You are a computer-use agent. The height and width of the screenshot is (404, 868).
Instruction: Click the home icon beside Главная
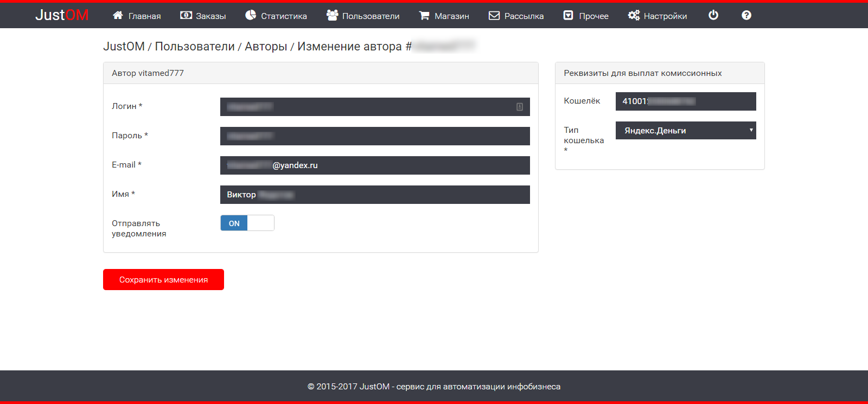click(118, 15)
